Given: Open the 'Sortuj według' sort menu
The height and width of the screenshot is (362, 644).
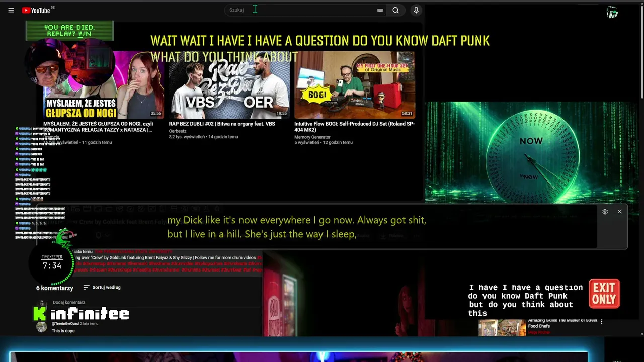Looking at the screenshot, I should [102, 288].
